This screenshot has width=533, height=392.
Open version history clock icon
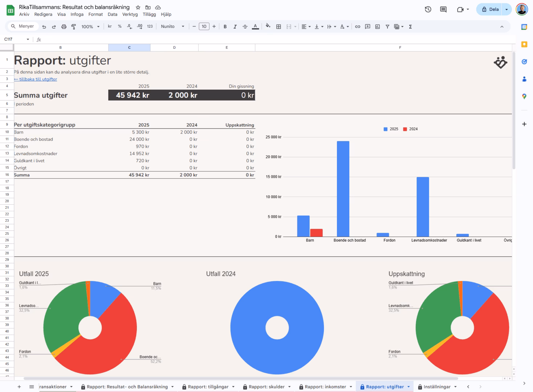pyautogui.click(x=428, y=9)
